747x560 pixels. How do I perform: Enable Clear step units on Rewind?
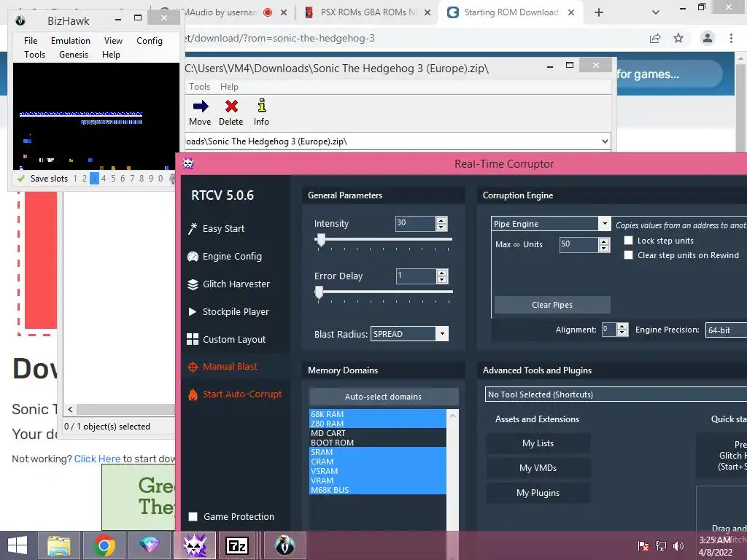pos(628,255)
